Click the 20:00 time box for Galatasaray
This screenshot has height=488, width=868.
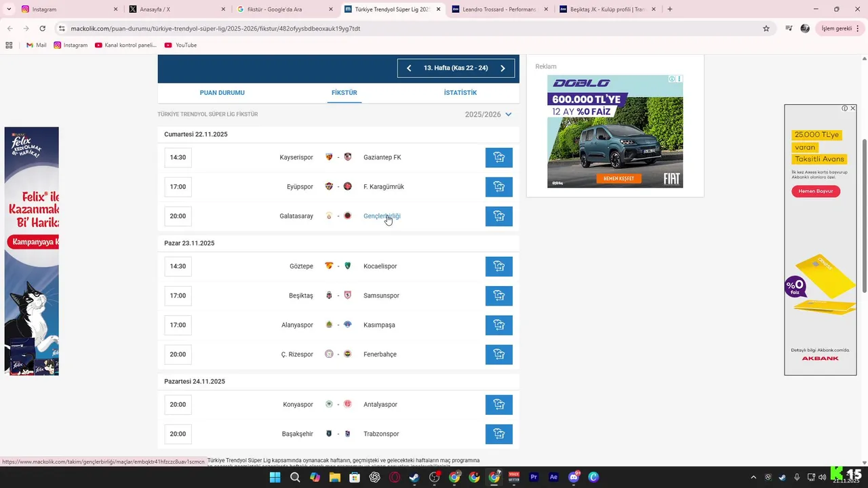[178, 216]
